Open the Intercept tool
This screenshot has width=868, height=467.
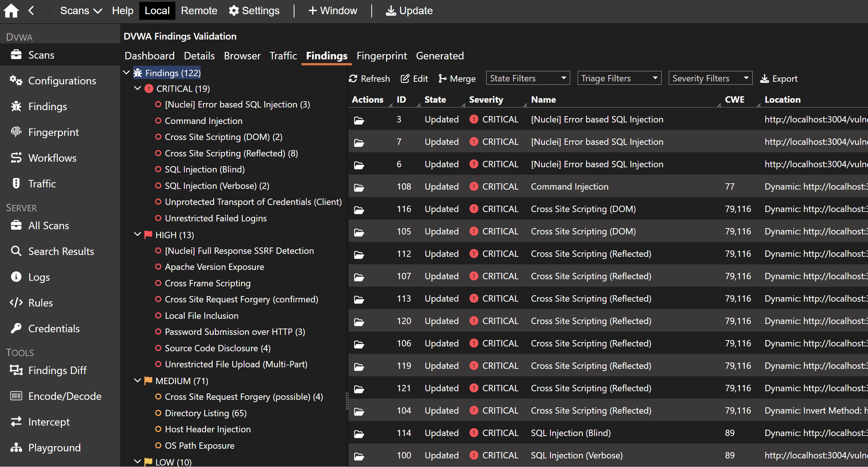pyautogui.click(x=49, y=422)
